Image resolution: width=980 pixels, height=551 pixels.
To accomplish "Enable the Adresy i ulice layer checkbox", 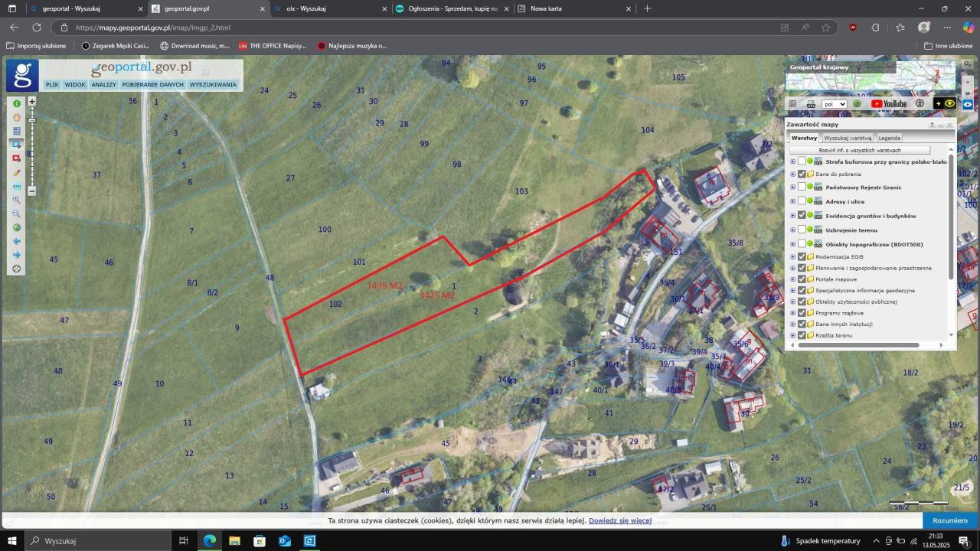I will tap(802, 201).
